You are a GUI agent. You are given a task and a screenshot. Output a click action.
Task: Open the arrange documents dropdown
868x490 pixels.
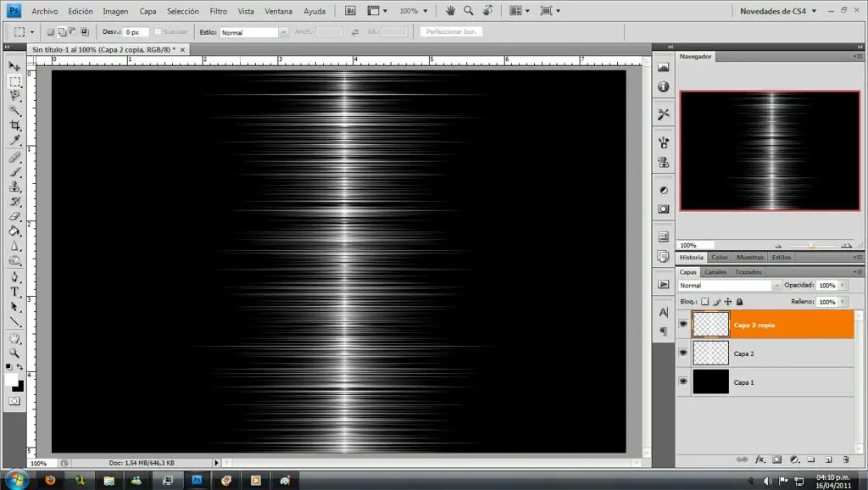point(519,10)
